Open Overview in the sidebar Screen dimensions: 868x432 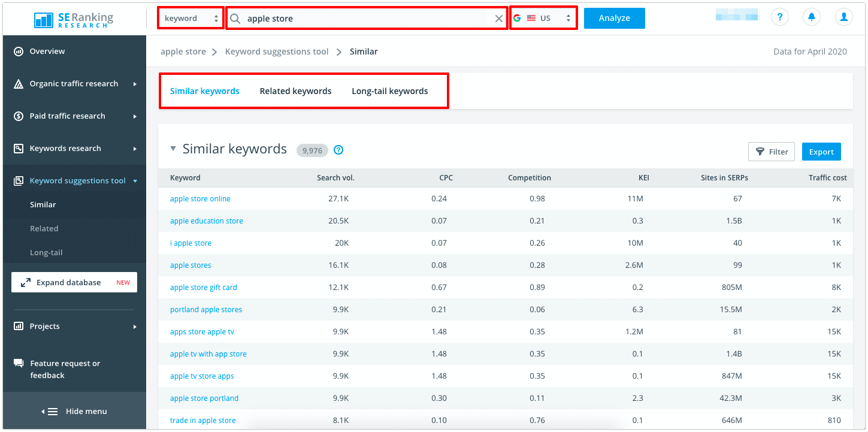[47, 52]
